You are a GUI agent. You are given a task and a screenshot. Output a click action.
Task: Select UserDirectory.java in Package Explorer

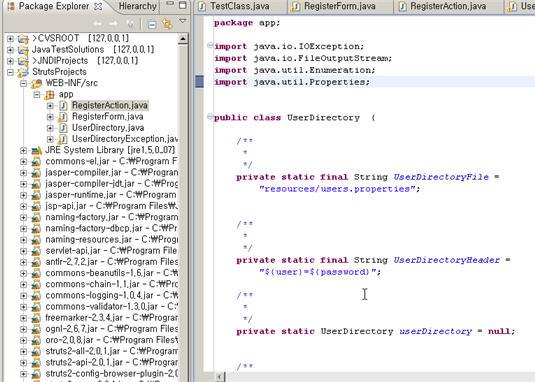point(108,128)
